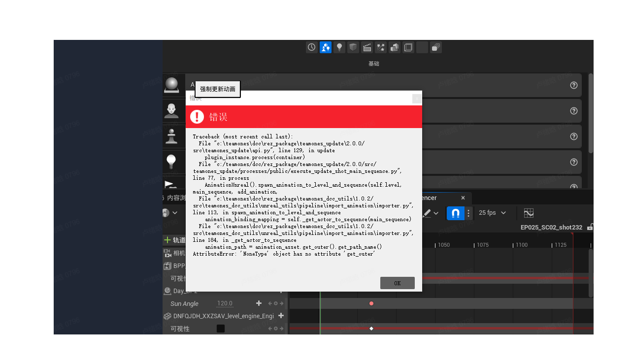Screen dimensions: 633x364
Task: Add a track to DNFQJDH_XXZSAV_level_engine with plus
Action: pyautogui.click(x=281, y=316)
